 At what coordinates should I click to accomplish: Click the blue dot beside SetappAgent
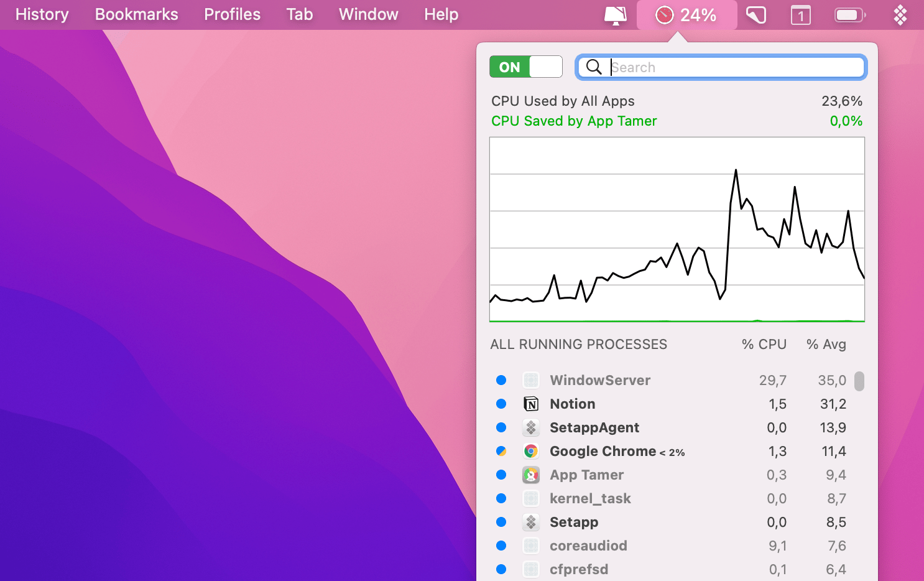tap(501, 427)
